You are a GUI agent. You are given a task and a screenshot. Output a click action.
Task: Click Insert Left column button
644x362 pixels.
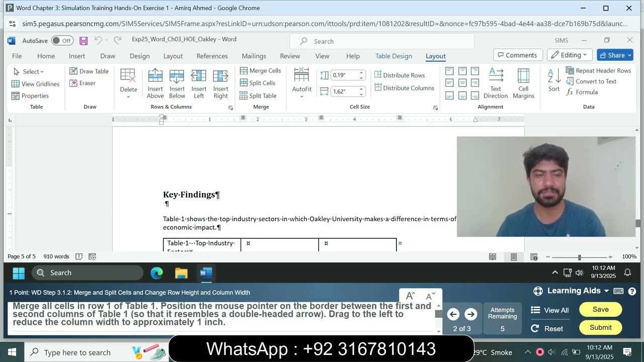[x=199, y=84]
